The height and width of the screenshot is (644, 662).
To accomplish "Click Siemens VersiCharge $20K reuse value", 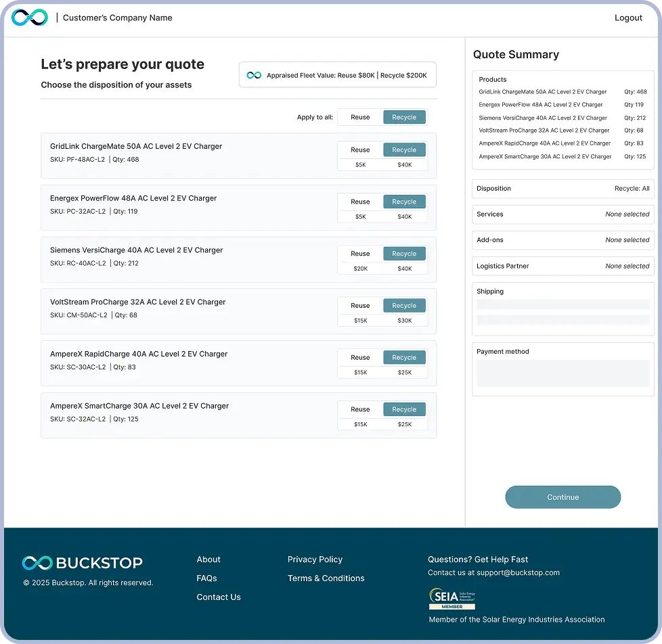I will tap(361, 269).
